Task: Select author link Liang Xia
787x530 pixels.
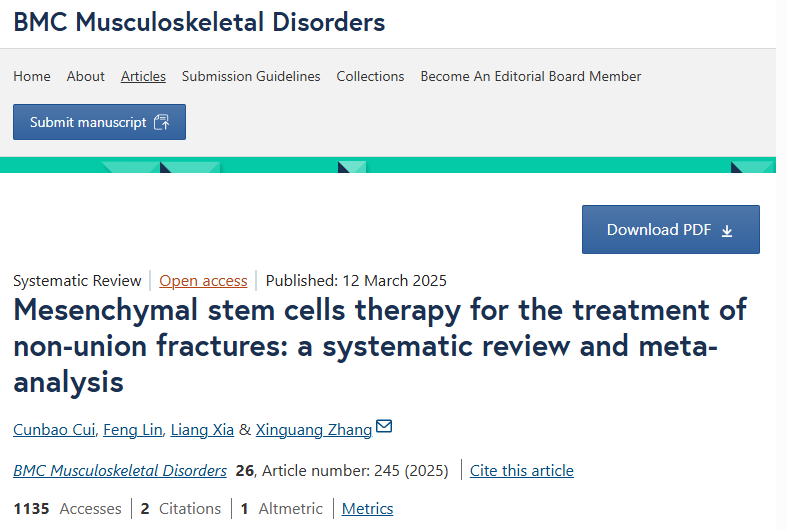Action: tap(202, 430)
